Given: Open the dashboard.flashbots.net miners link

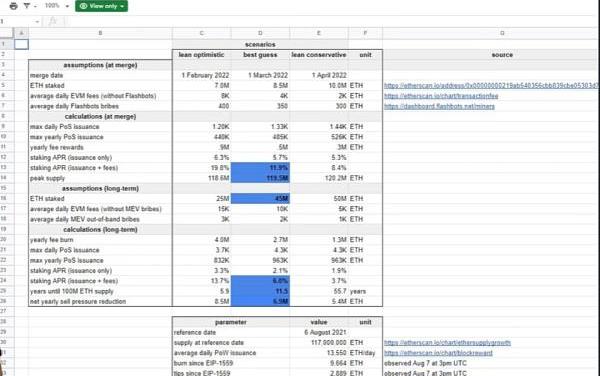Looking at the screenshot, I should click(439, 106).
